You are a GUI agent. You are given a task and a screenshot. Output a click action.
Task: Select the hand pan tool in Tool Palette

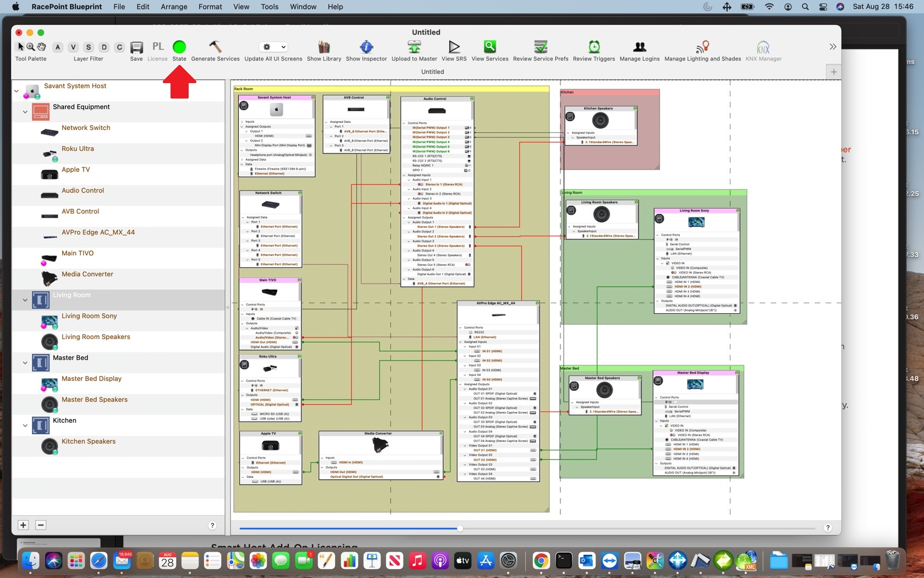41,47
